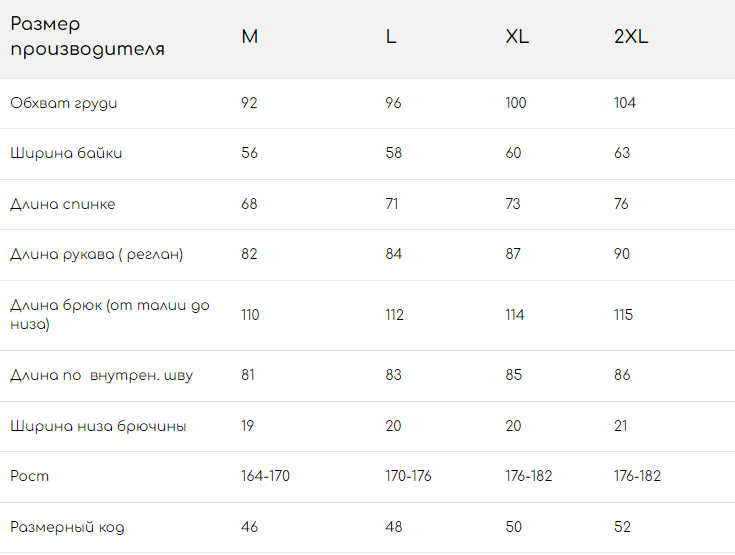This screenshot has height=555, width=735.
Task: Select the 'Размерный код' row label
Action: [x=67, y=527]
